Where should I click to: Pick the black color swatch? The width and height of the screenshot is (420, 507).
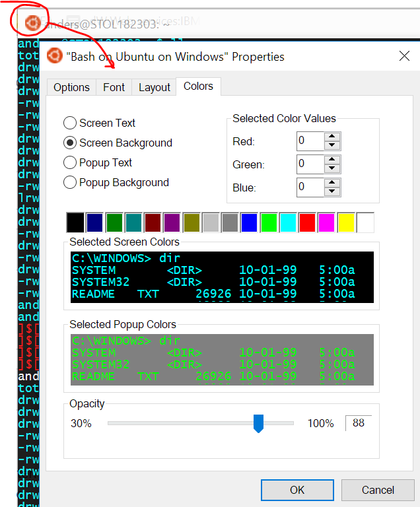tap(75, 222)
